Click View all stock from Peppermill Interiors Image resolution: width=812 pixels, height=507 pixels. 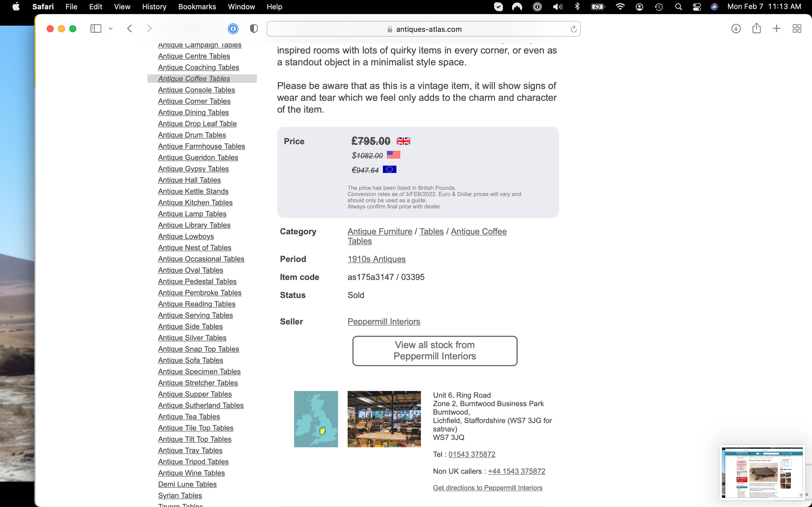click(434, 350)
